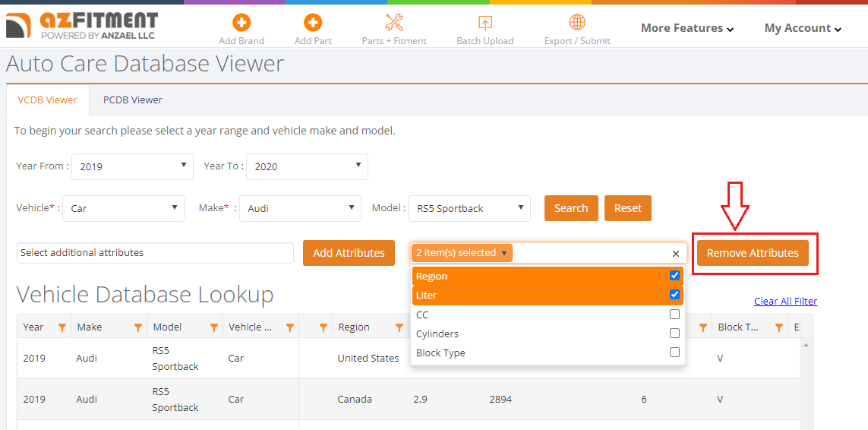Filter the Region column
The height and width of the screenshot is (430, 868).
[399, 327]
